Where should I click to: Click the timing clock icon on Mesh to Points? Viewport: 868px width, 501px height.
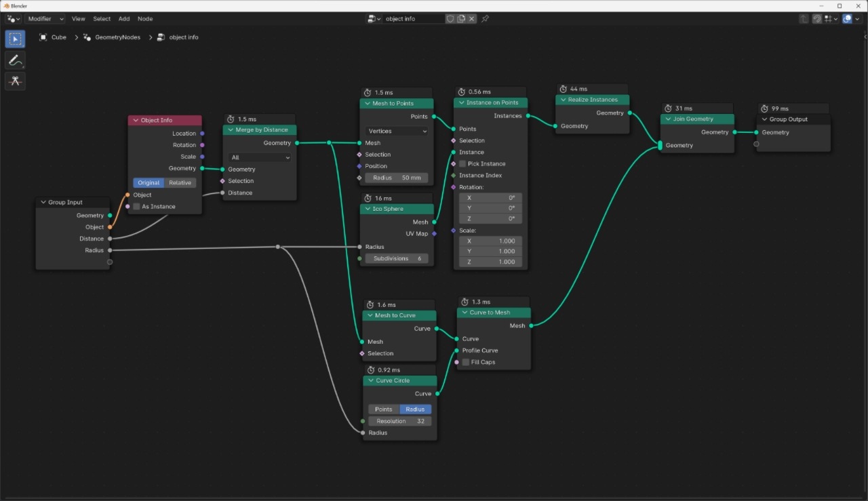coord(368,93)
